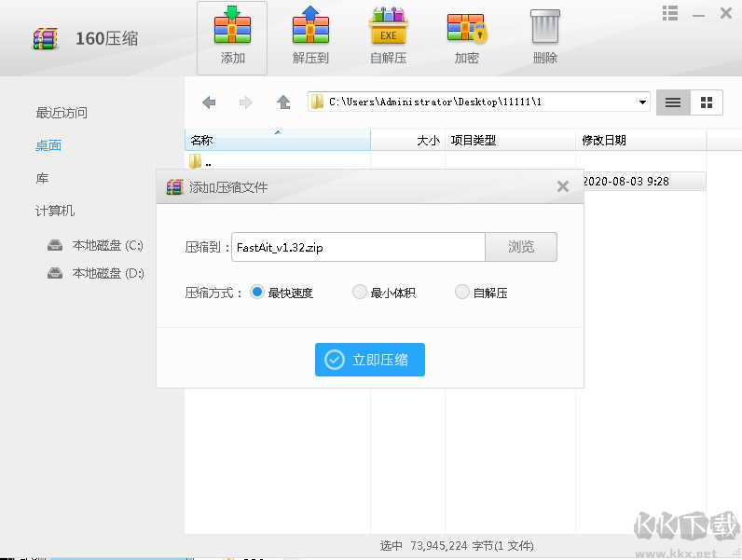Go back with the left arrow
Screen dimensions: 742x560
click(x=209, y=102)
